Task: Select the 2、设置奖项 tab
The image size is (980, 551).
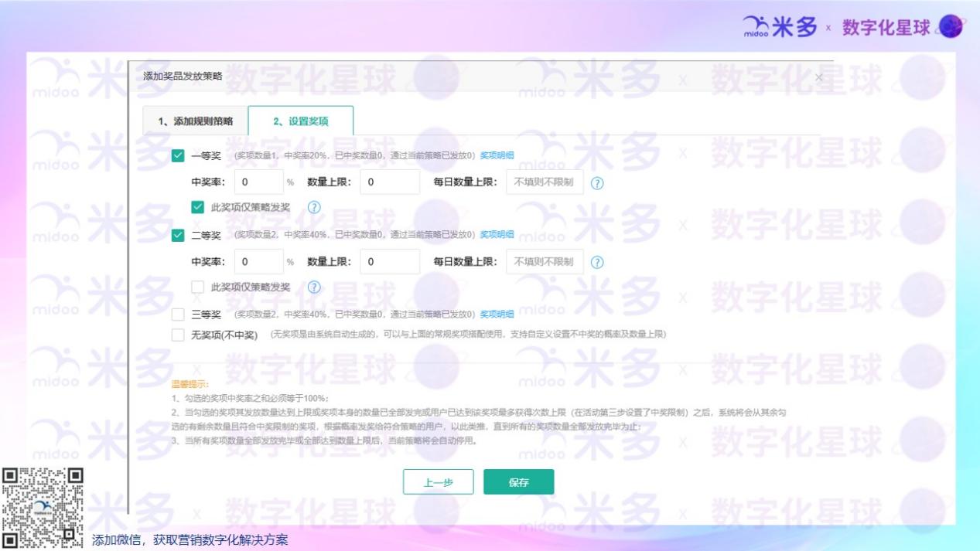Action: click(300, 121)
